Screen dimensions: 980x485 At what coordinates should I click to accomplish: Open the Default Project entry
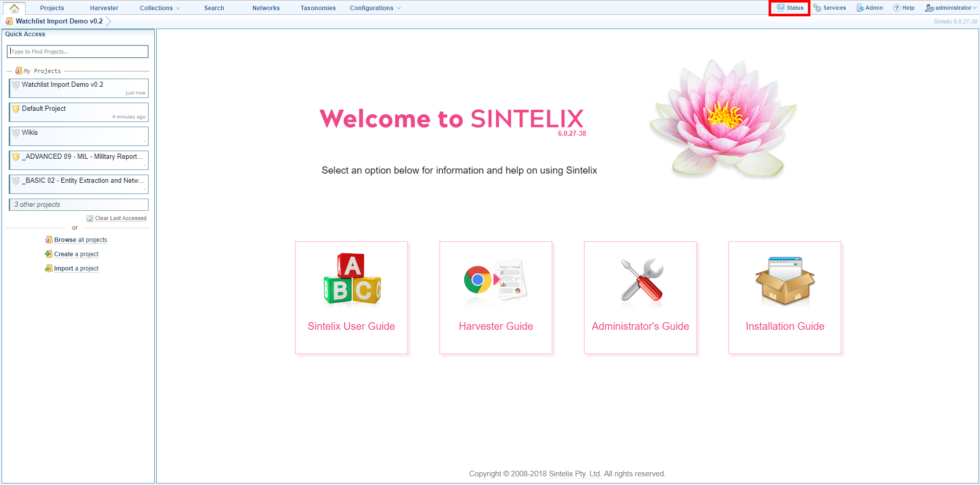pos(79,112)
